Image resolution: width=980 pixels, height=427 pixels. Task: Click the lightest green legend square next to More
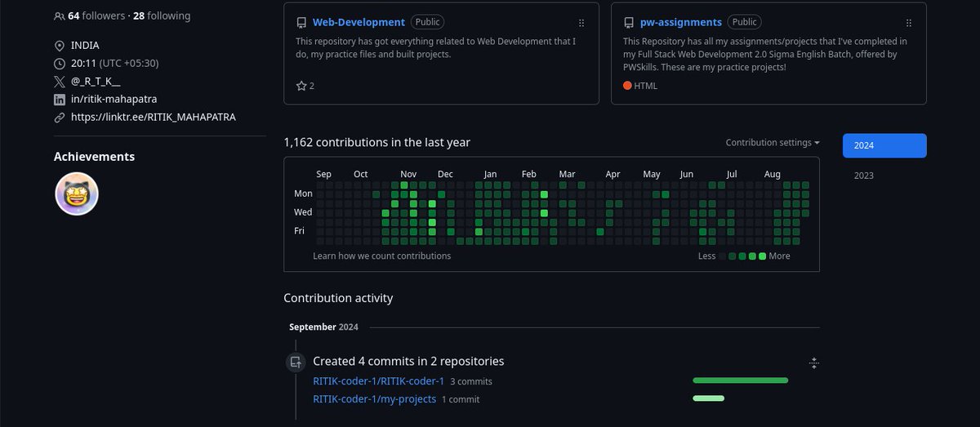(x=762, y=256)
